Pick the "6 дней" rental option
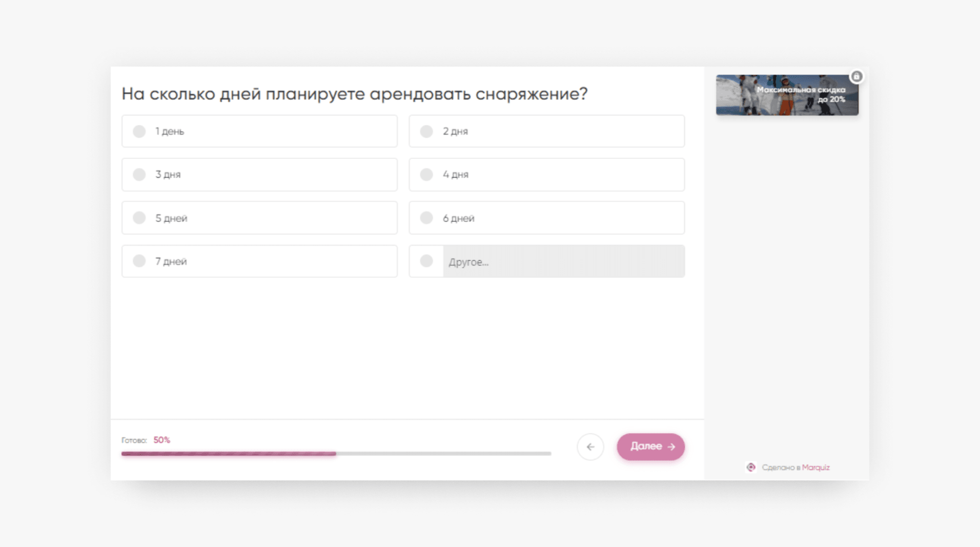Screen dimensions: 980x547 (426, 218)
